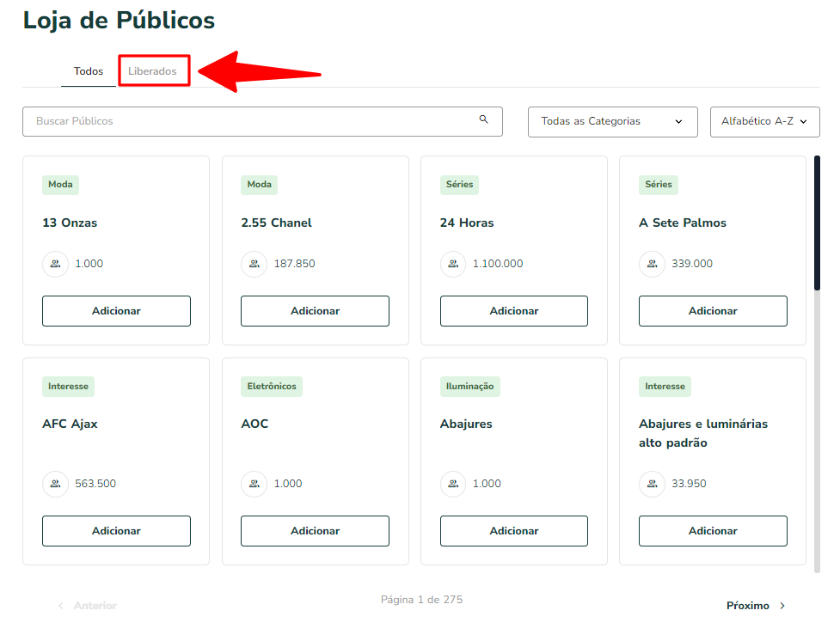Click the search magnifier icon

click(483, 119)
